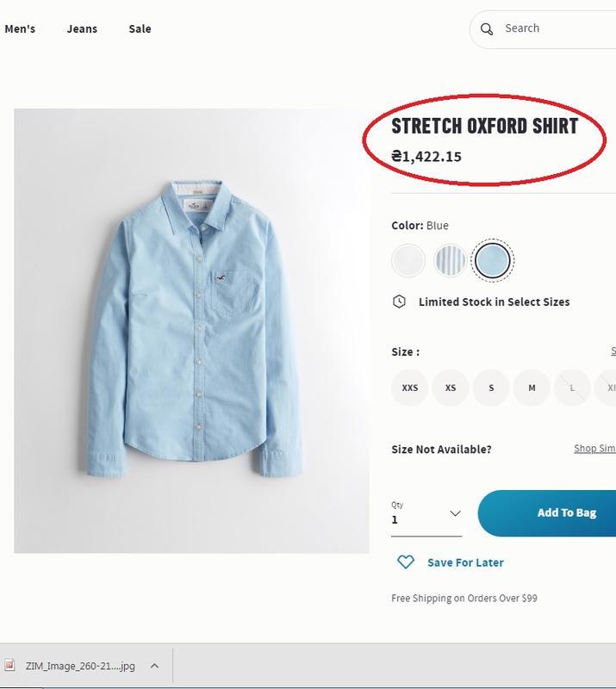Screen dimensions: 616x689
Task: Click the Save For Later link
Action: [465, 562]
